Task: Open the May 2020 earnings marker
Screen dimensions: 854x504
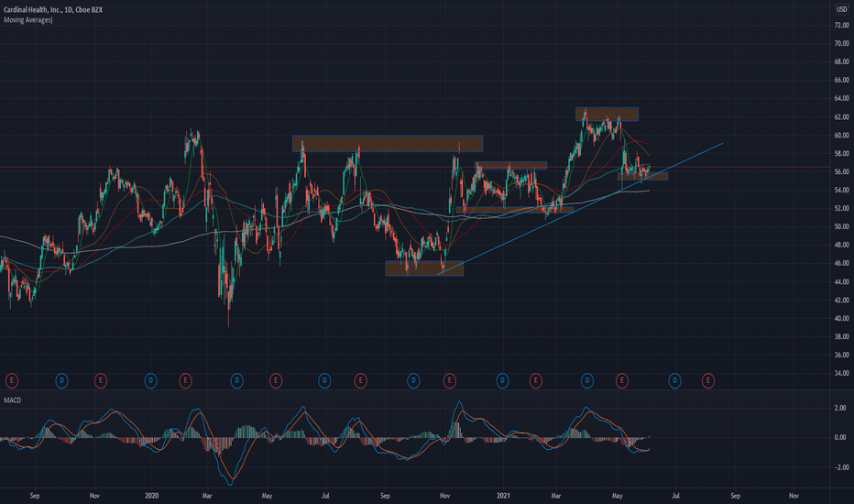Action: click(x=276, y=380)
